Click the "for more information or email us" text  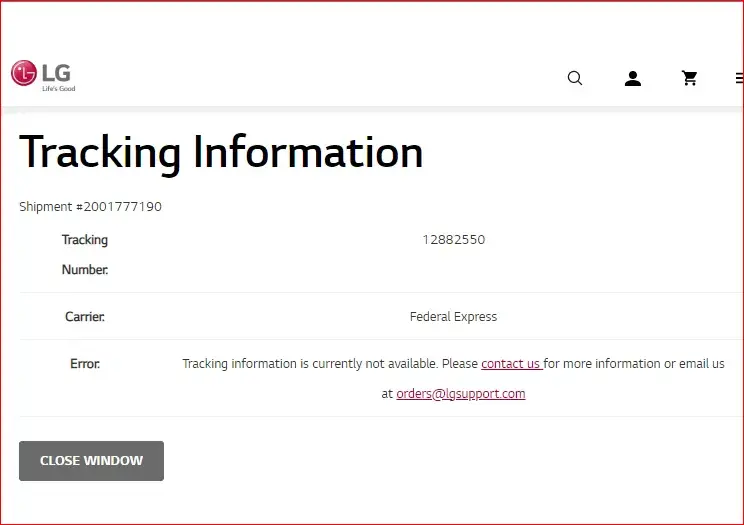point(635,364)
